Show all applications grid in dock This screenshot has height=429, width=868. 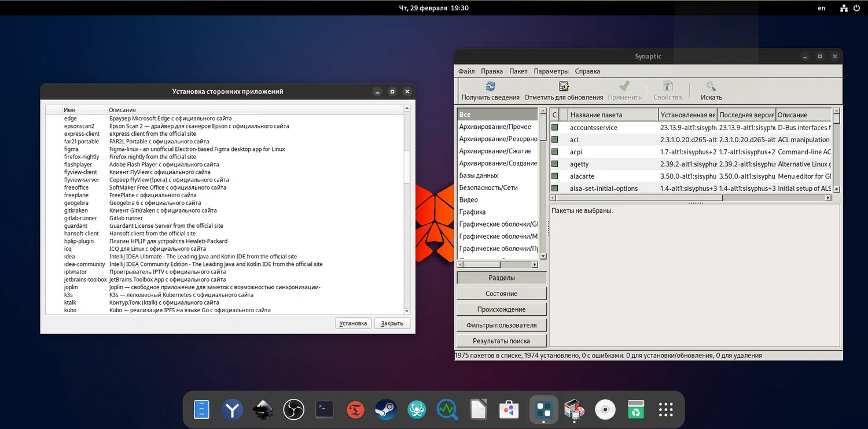666,410
